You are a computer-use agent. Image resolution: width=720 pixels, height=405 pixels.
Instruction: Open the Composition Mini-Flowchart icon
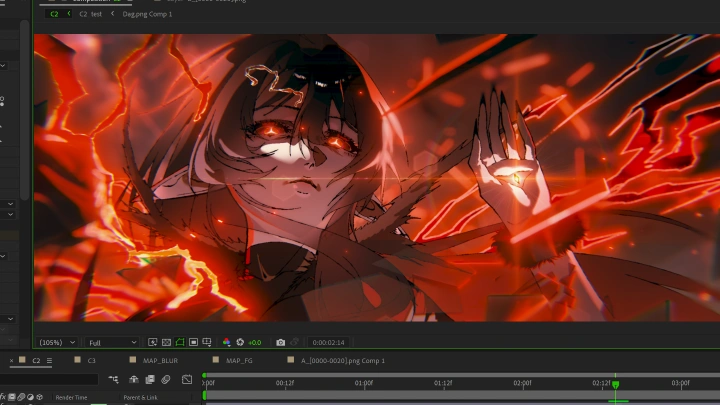coord(113,379)
